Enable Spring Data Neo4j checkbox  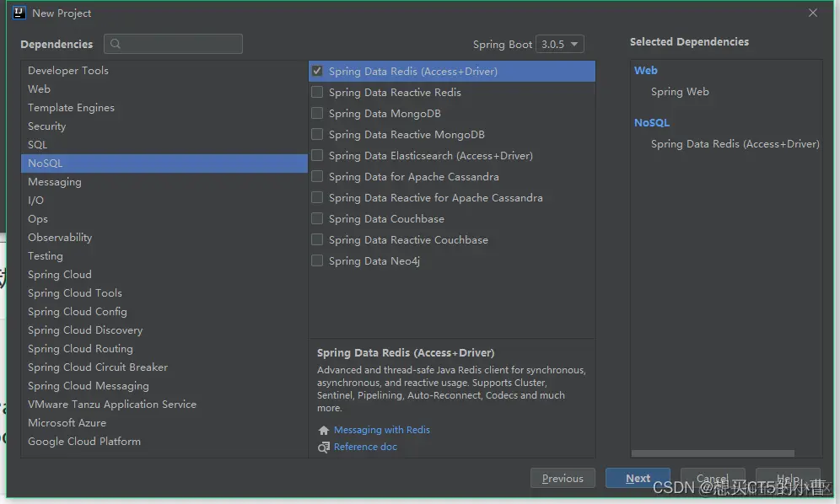click(x=317, y=260)
